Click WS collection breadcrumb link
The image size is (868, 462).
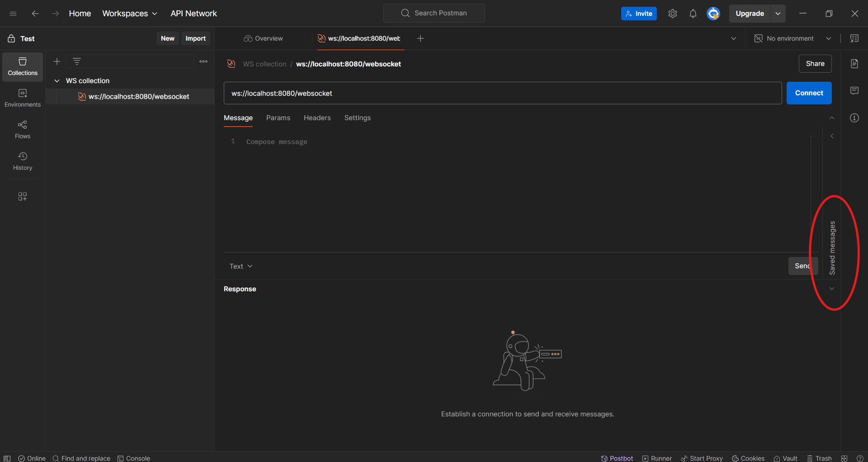click(x=264, y=64)
